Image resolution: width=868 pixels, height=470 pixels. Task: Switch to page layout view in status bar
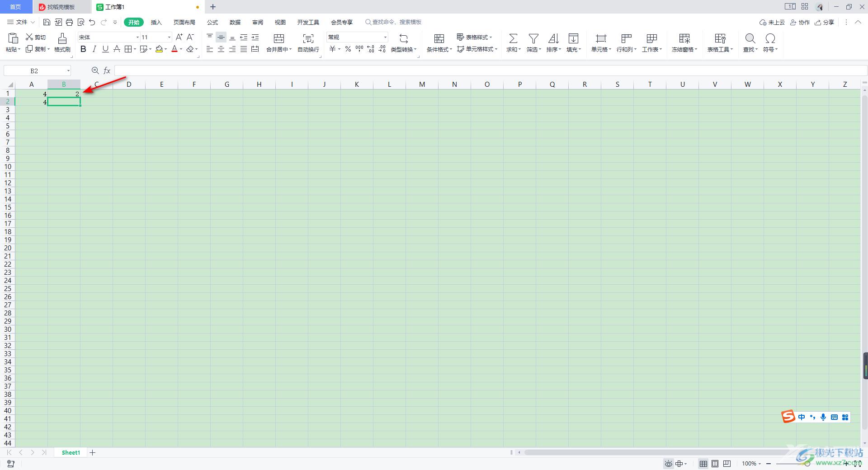pos(715,464)
